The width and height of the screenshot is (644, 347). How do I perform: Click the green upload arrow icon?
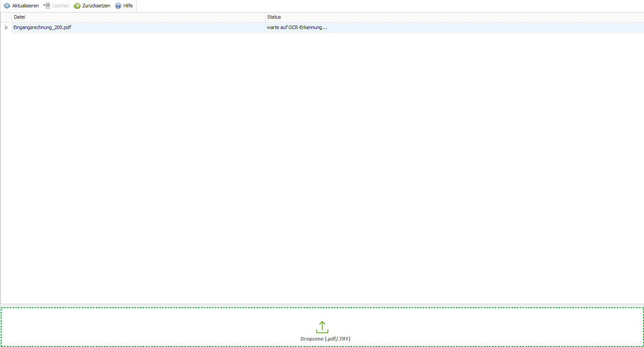pos(322,327)
